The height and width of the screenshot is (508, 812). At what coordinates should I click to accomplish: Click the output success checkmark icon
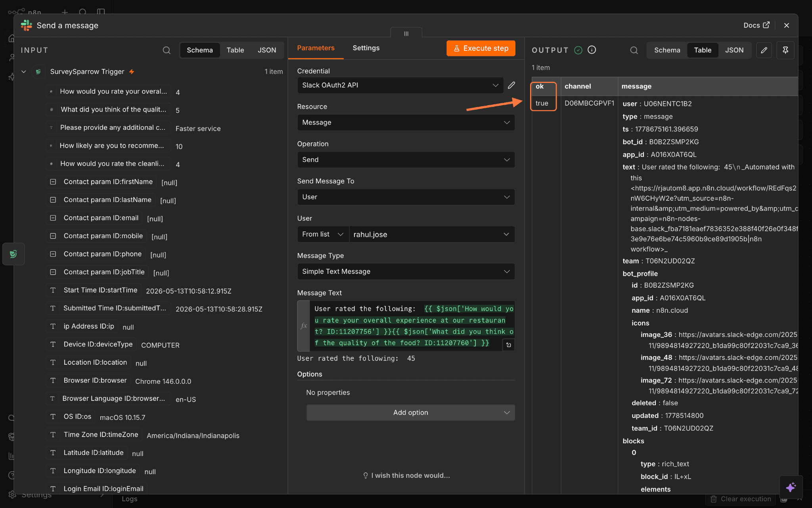coord(578,50)
